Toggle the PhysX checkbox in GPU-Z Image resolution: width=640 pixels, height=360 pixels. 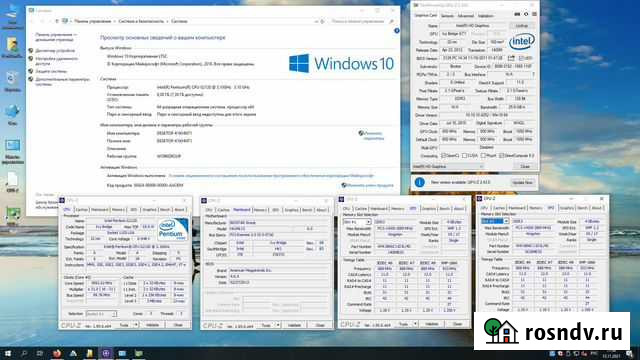point(483,156)
